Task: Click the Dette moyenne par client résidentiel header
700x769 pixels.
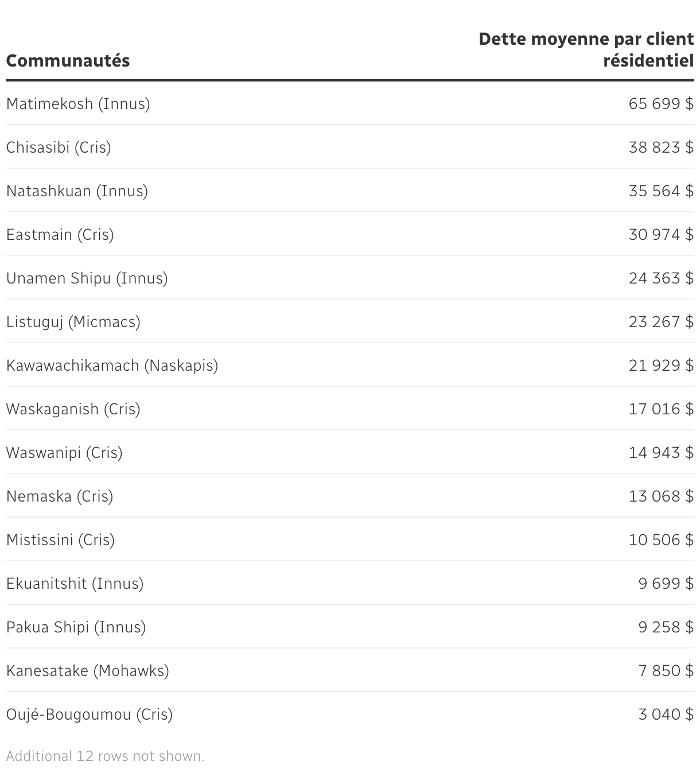Action: point(586,49)
